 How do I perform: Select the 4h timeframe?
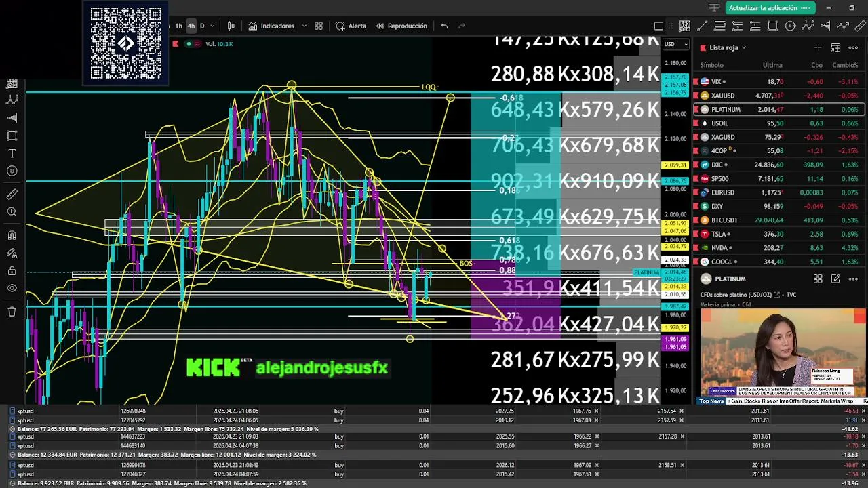pos(191,26)
